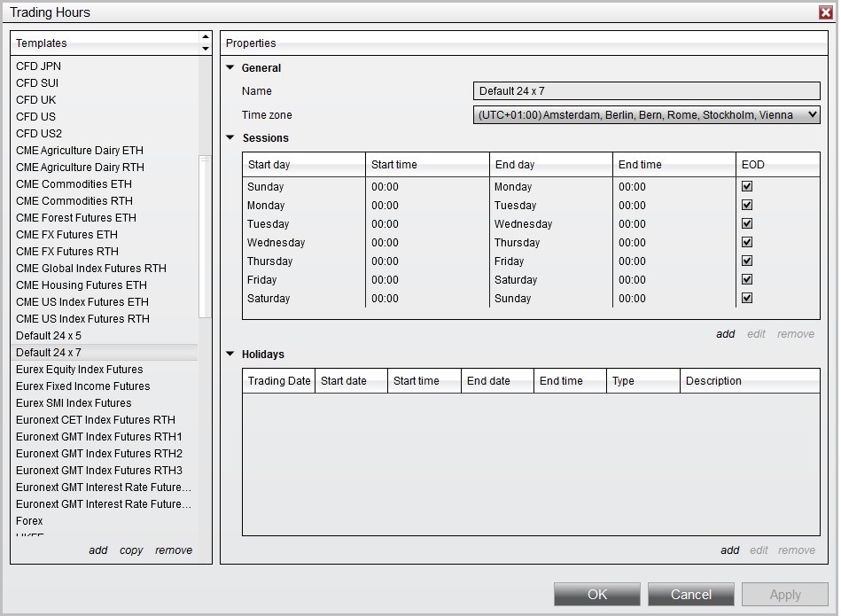Screen dimensions: 841x616
Task: Select Euronext GMT Index Futures RTH2
Action: 104,454
